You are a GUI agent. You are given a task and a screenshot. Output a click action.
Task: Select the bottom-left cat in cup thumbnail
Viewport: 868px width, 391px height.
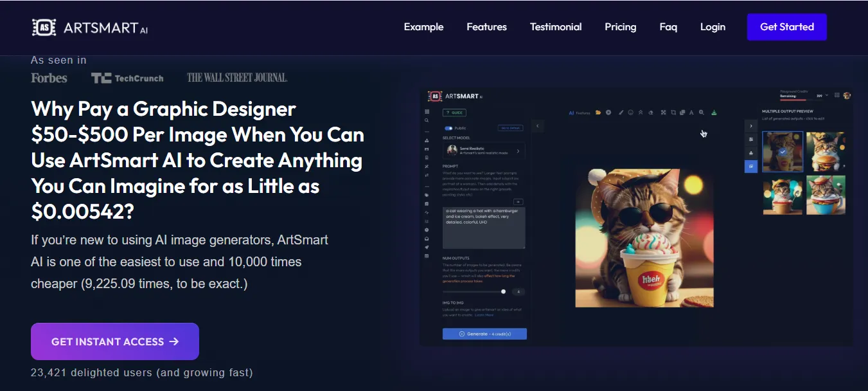[783, 195]
